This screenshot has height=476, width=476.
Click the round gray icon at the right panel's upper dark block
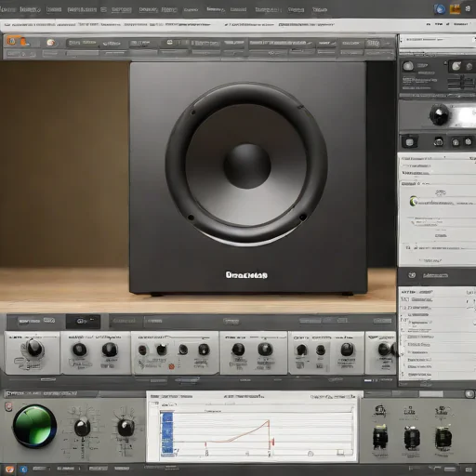click(x=408, y=66)
